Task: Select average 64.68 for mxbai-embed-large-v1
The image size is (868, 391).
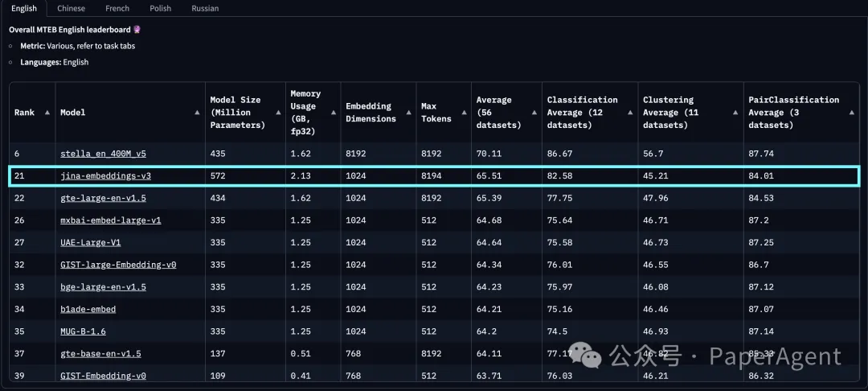Action: pyautogui.click(x=506, y=220)
